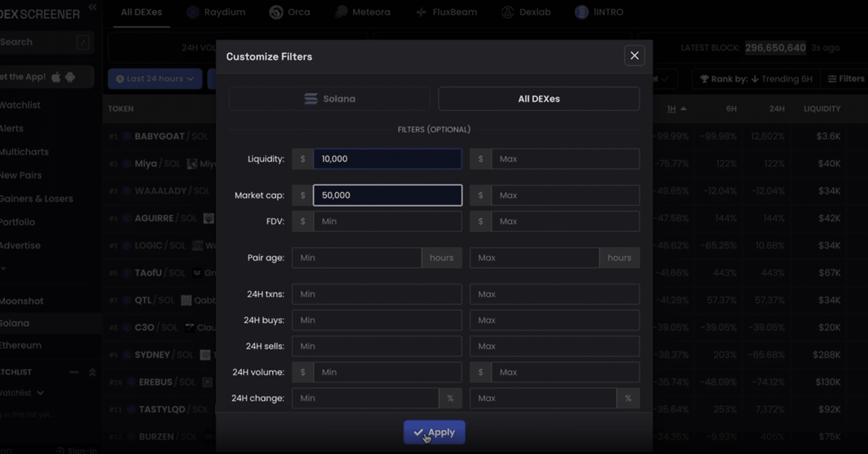
Task: Collapse the sidebar with the chevron icon
Action: click(93, 7)
